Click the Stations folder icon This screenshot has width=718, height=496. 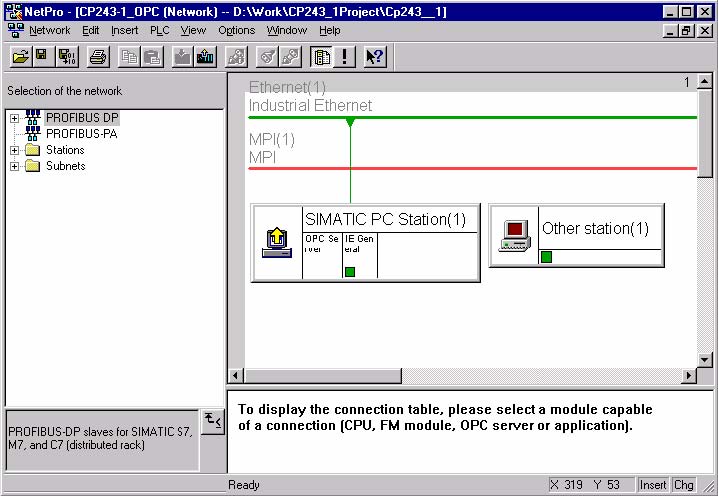pos(33,150)
